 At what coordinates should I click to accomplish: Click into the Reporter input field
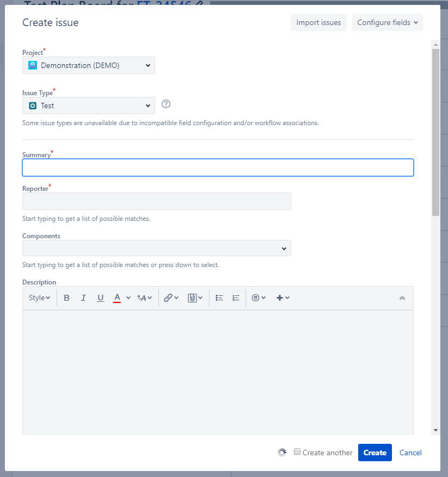tap(157, 201)
